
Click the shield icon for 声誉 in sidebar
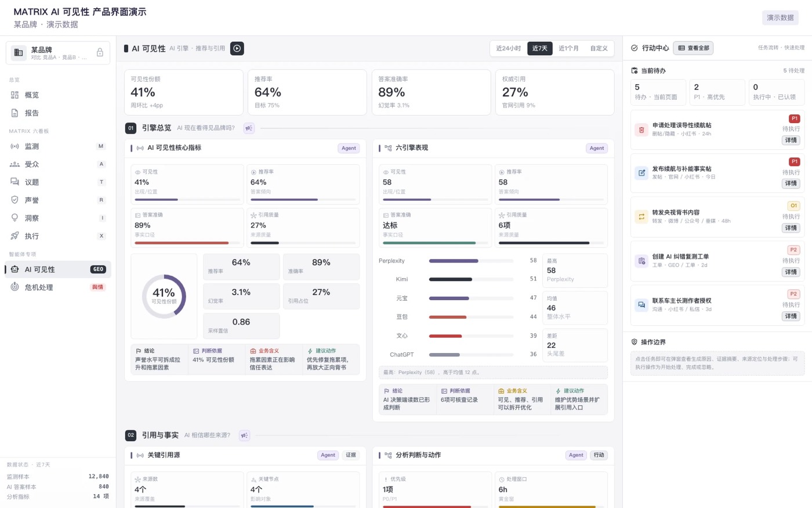coord(15,200)
